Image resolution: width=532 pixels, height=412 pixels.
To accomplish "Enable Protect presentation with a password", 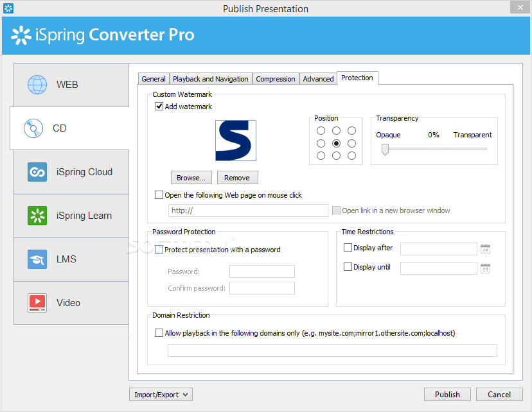I will coord(159,250).
